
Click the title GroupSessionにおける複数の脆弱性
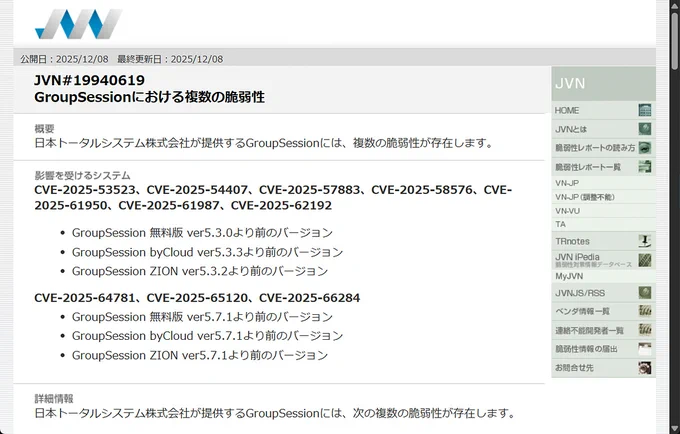pyautogui.click(x=149, y=97)
